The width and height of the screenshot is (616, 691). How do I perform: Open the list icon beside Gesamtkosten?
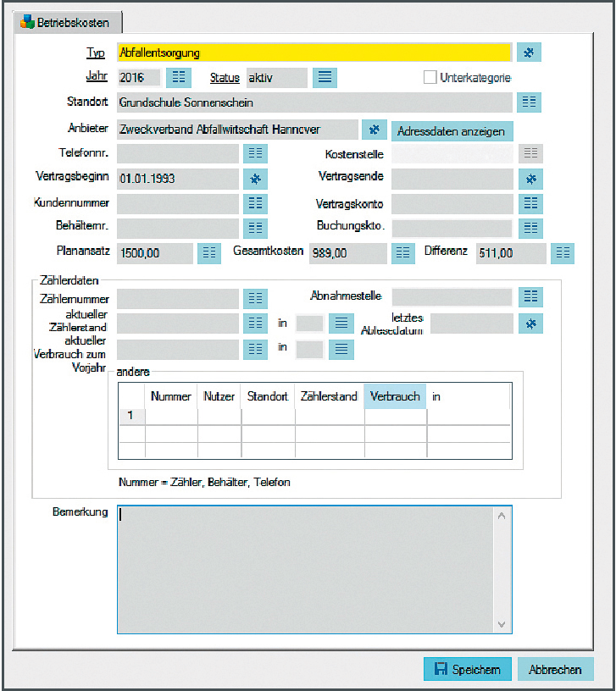[x=402, y=253]
